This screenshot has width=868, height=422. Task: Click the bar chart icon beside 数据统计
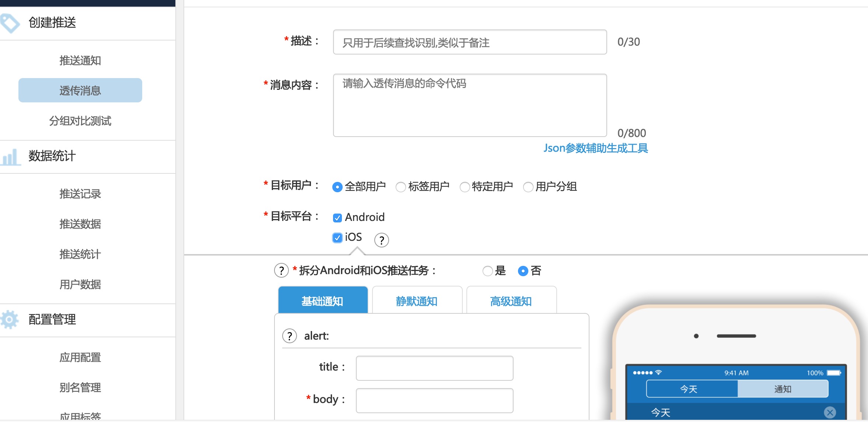point(10,157)
